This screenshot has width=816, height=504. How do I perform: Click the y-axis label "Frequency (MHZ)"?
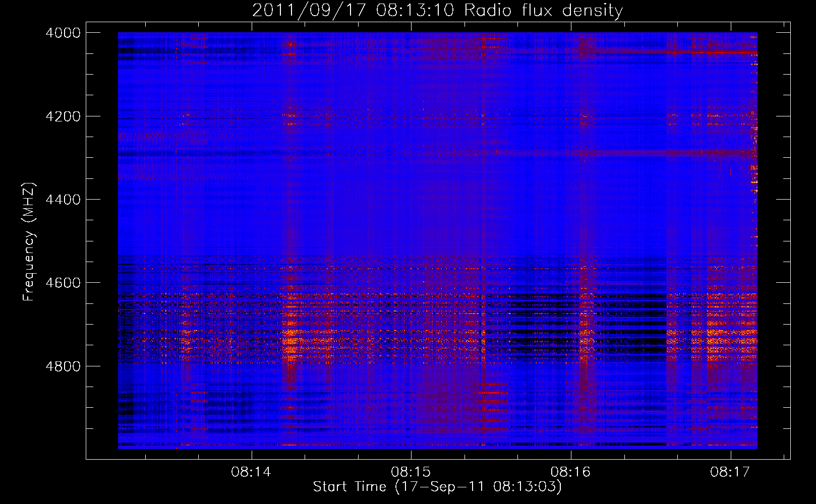click(29, 242)
